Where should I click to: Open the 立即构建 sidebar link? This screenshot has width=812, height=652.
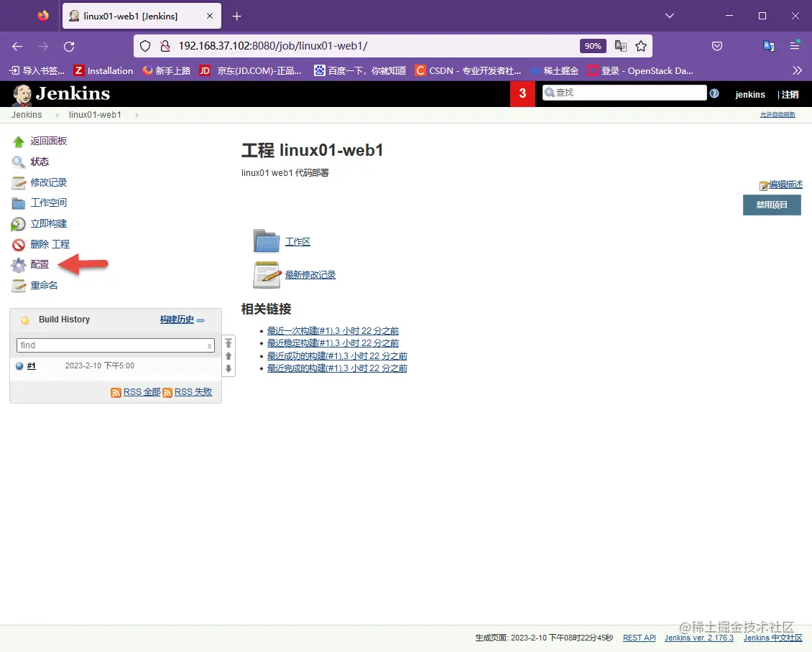tap(49, 223)
